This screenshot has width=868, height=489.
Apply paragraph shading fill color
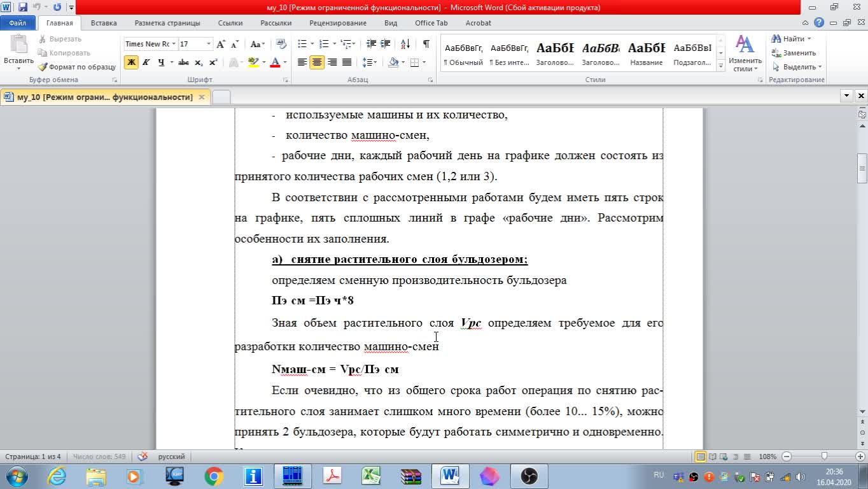click(393, 62)
